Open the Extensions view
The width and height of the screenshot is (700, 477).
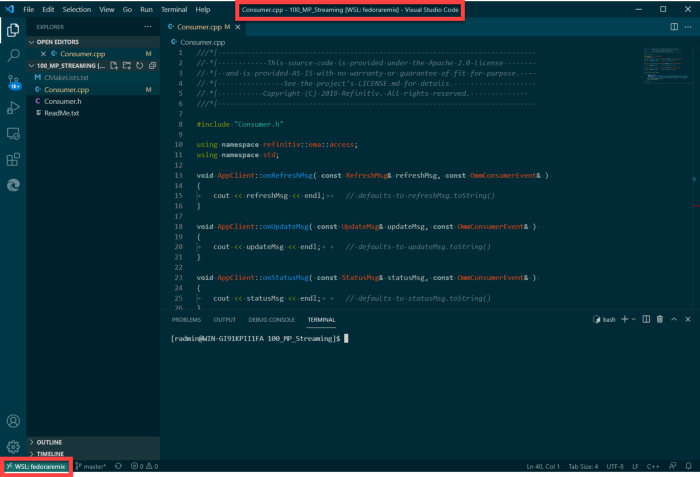tap(13, 159)
